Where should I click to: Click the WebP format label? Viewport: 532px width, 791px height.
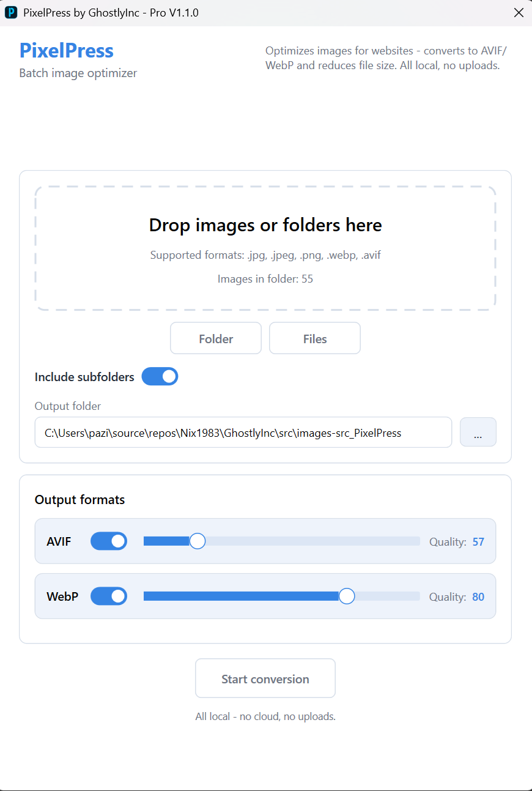click(62, 596)
